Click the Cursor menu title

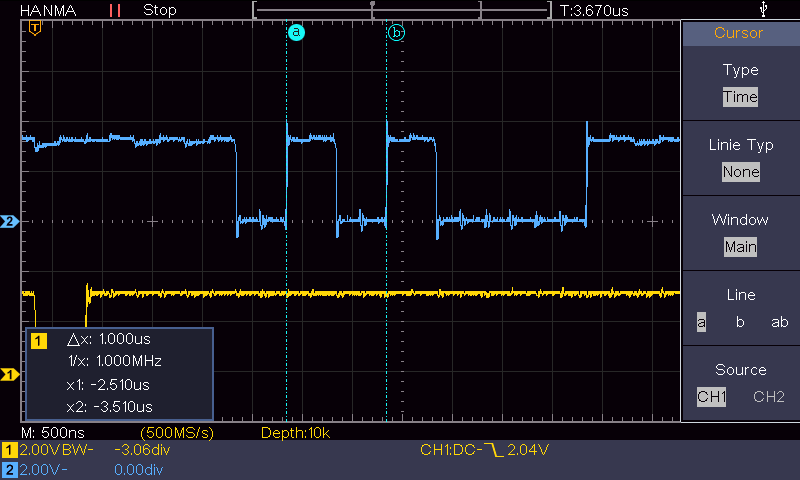click(x=738, y=33)
